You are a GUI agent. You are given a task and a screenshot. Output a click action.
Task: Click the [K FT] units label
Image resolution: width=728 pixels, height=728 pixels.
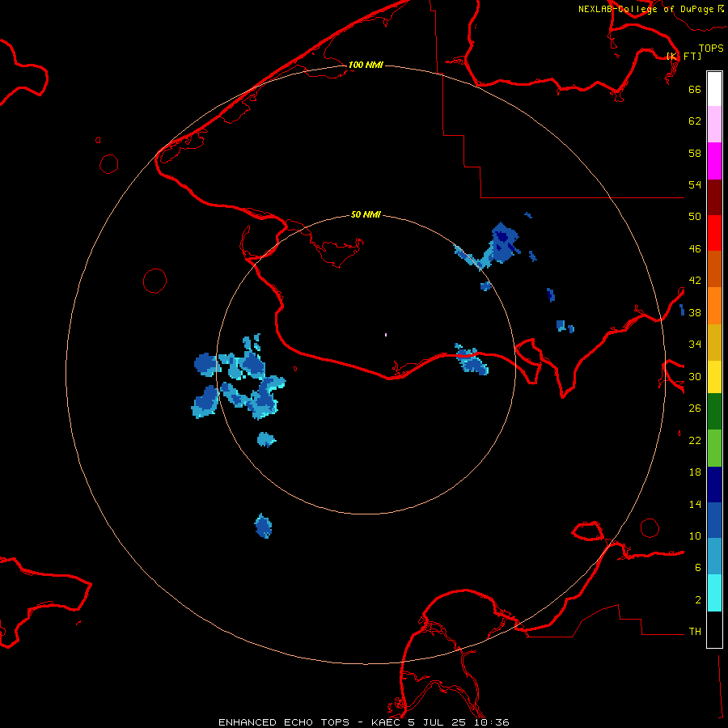coord(684,57)
